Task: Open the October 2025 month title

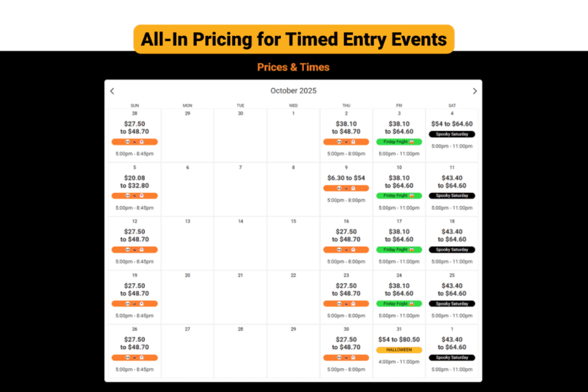Action: click(293, 91)
